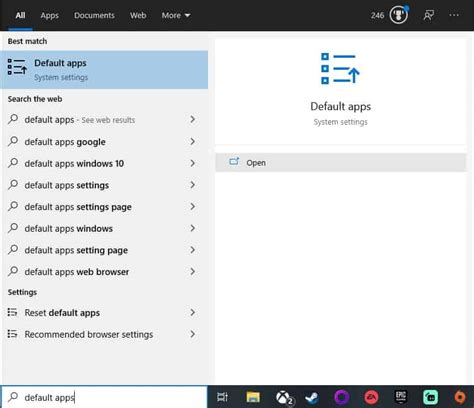The width and height of the screenshot is (474, 408).
Task: Click the search icon beside 'default apps web browser'
Action: (13, 271)
